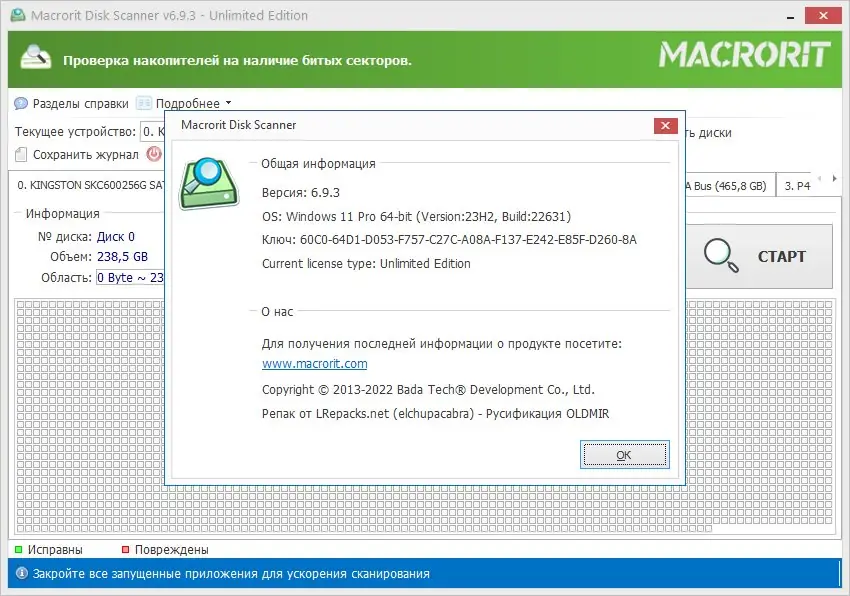Close the main Macrorit Disk Scanner window
Viewport: 850px width, 596px height.
pos(823,16)
